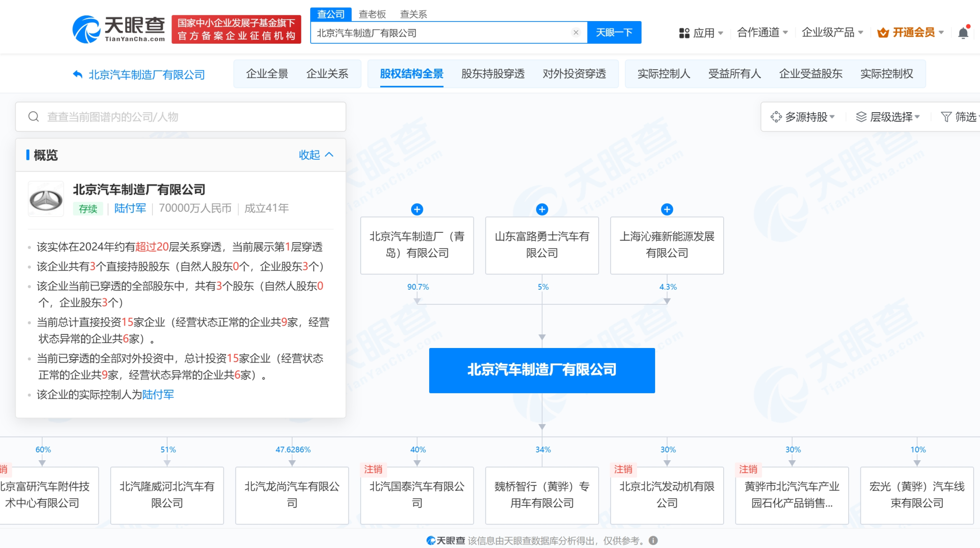Click the back arrow next to company name
Screen dimensions: 980x548
(x=77, y=75)
